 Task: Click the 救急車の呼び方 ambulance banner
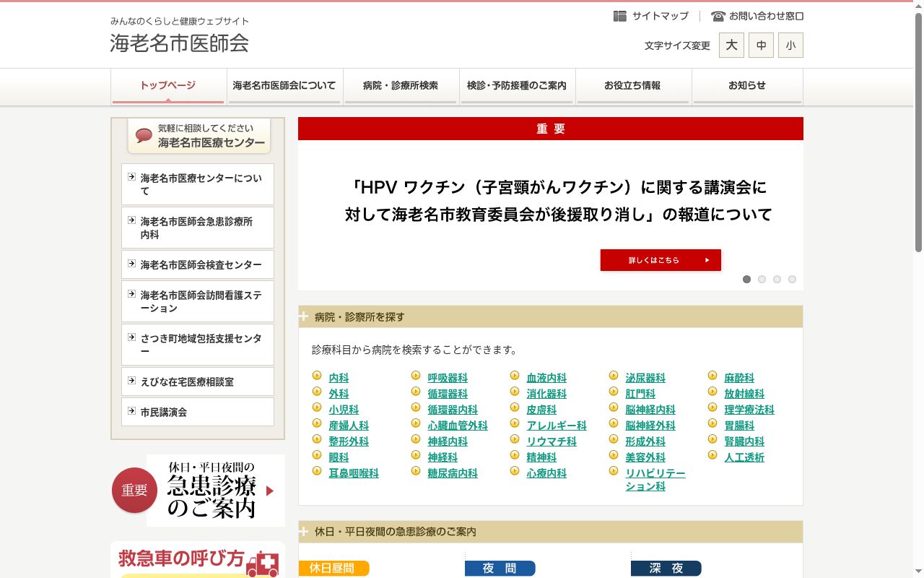coord(199,560)
